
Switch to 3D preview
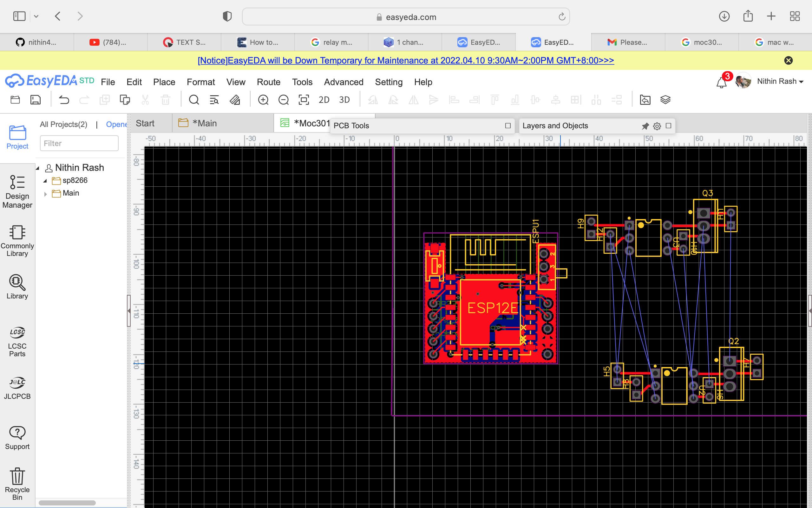click(344, 100)
